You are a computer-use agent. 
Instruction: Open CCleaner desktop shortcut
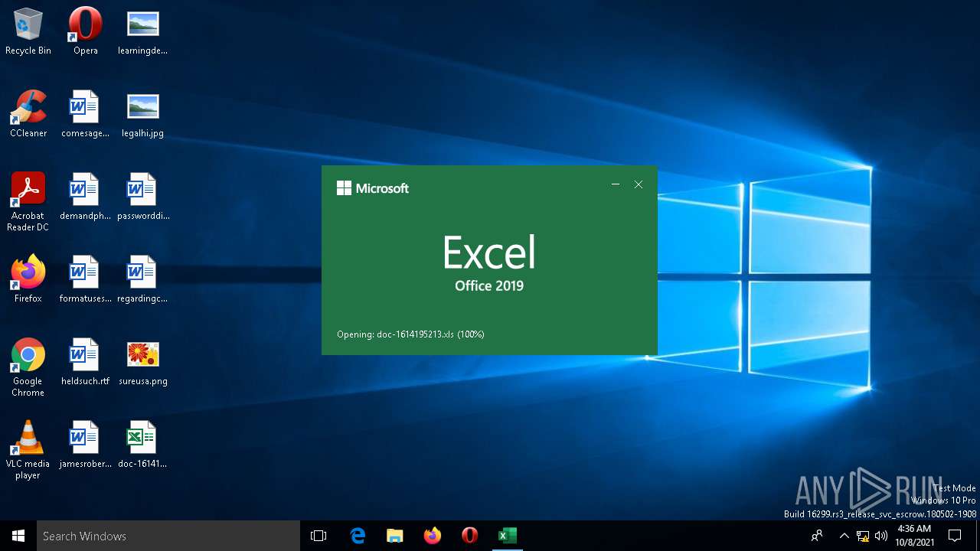tap(28, 114)
